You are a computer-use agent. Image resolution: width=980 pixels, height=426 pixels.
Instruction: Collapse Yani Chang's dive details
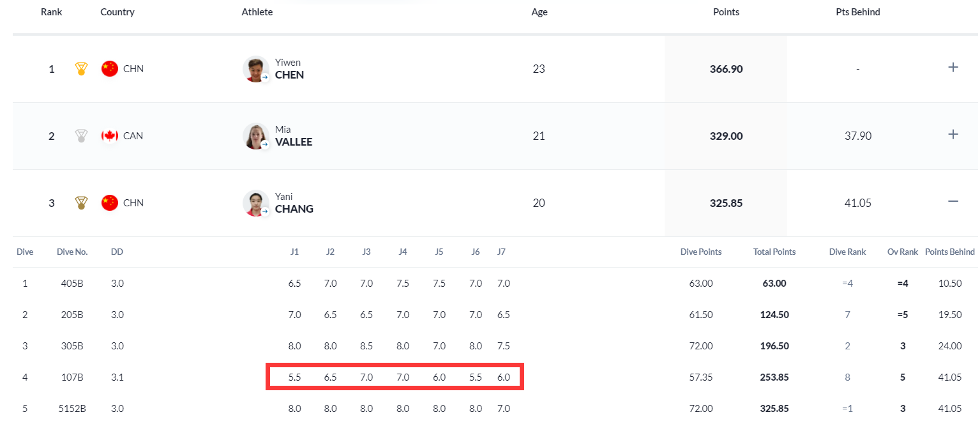click(953, 201)
